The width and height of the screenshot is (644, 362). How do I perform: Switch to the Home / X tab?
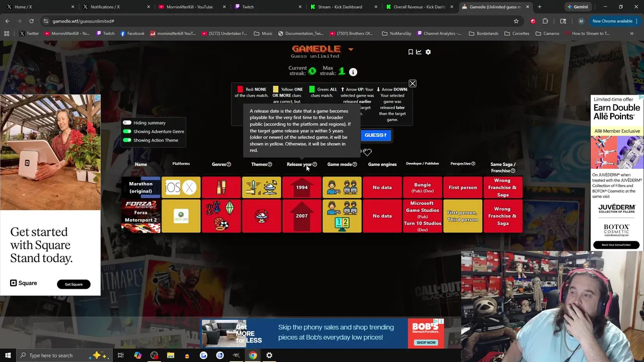(x=39, y=7)
